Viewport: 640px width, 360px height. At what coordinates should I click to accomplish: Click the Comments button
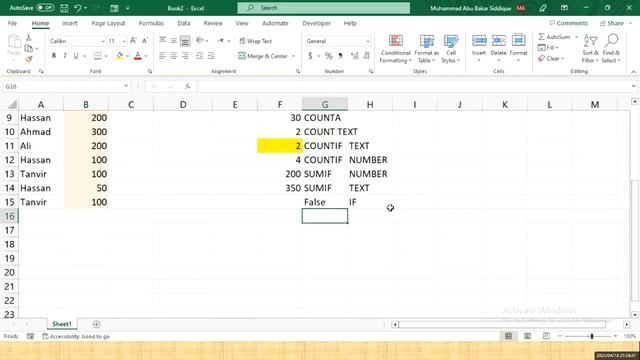tap(569, 23)
